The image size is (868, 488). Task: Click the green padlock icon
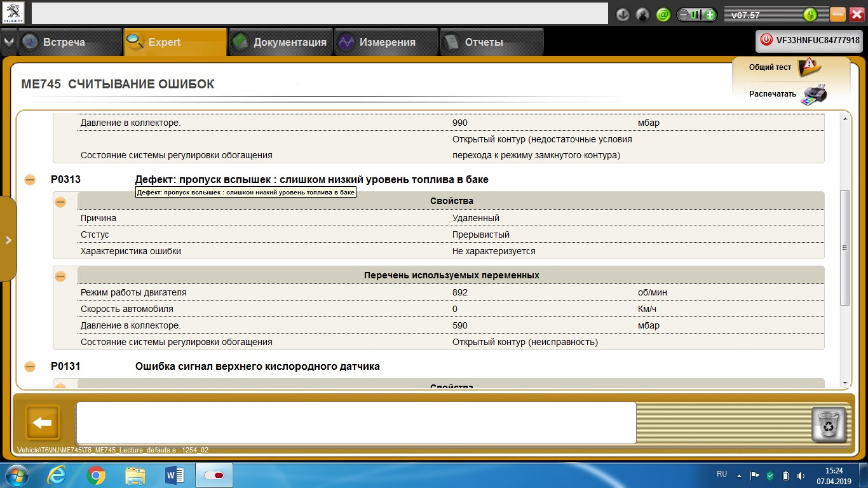click(810, 15)
